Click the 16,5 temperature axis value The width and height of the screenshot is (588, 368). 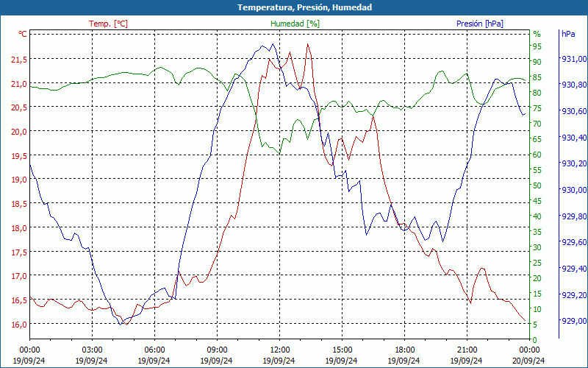(19, 300)
